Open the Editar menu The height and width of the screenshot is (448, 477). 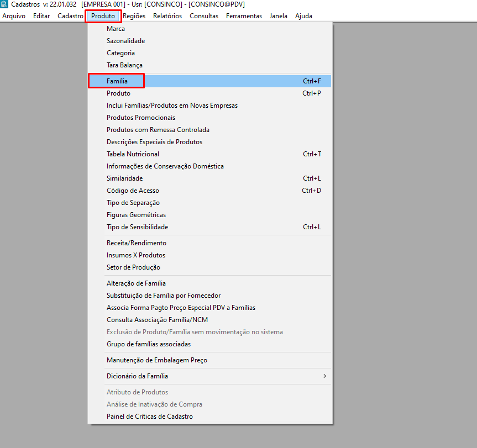point(41,16)
